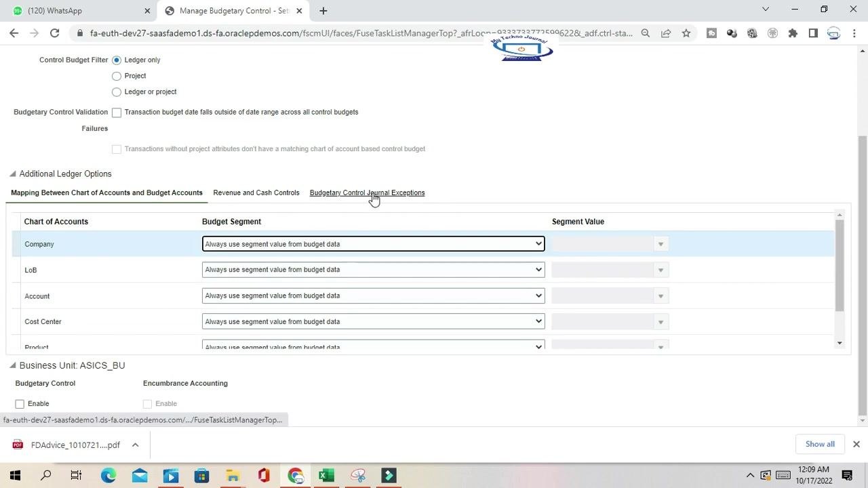Open the Chrome three-dot menu

854,33
